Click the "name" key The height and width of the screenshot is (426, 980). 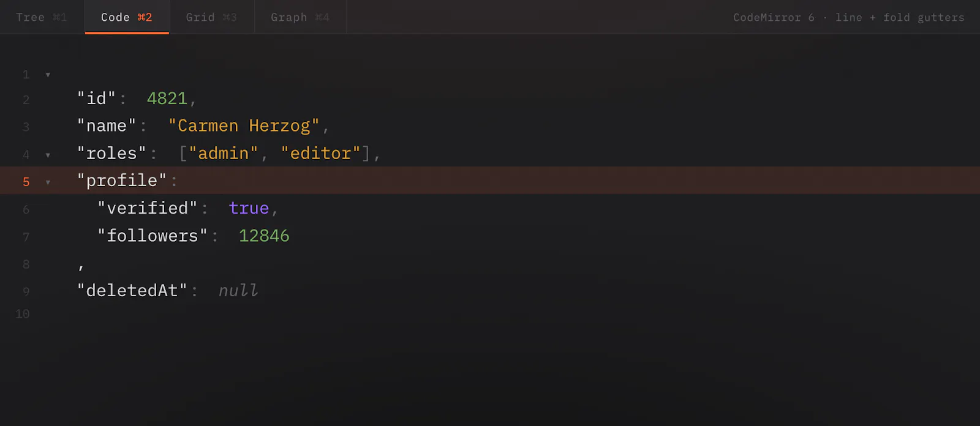click(x=107, y=126)
